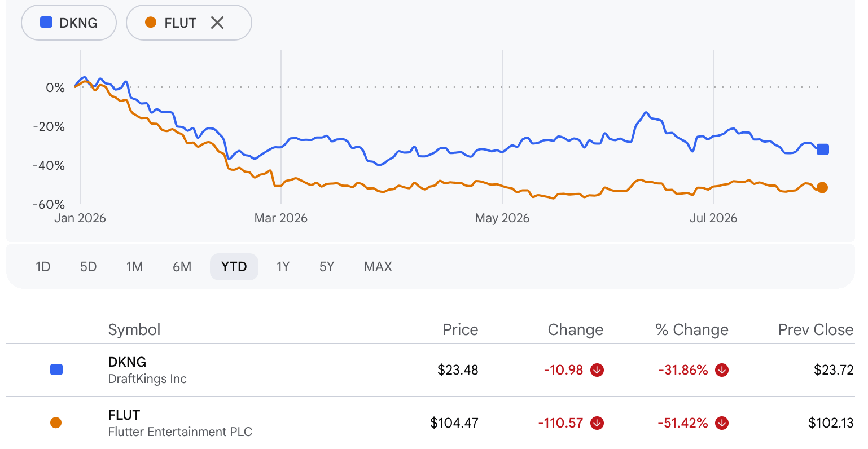The width and height of the screenshot is (868, 449).
Task: Click the blue DKNG endpoint marker on chart
Action: [823, 149]
